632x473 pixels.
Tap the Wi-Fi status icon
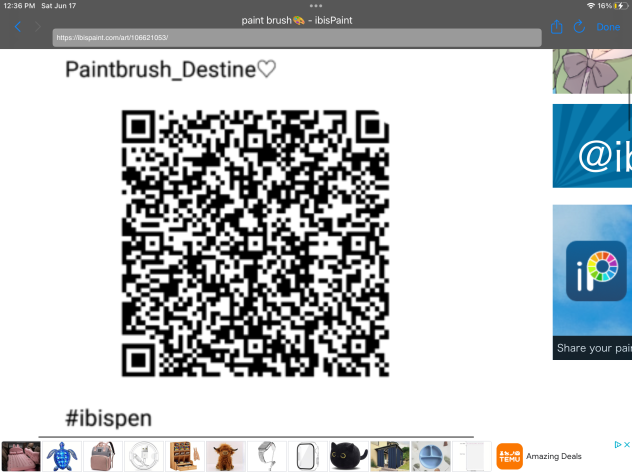[591, 6]
